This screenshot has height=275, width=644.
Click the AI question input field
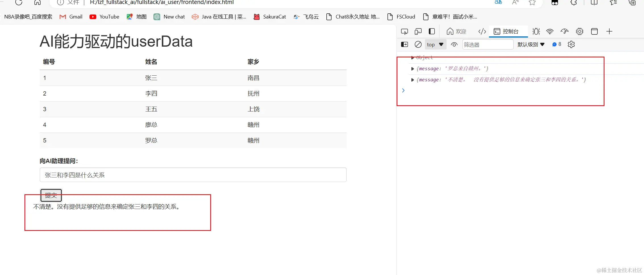click(193, 175)
